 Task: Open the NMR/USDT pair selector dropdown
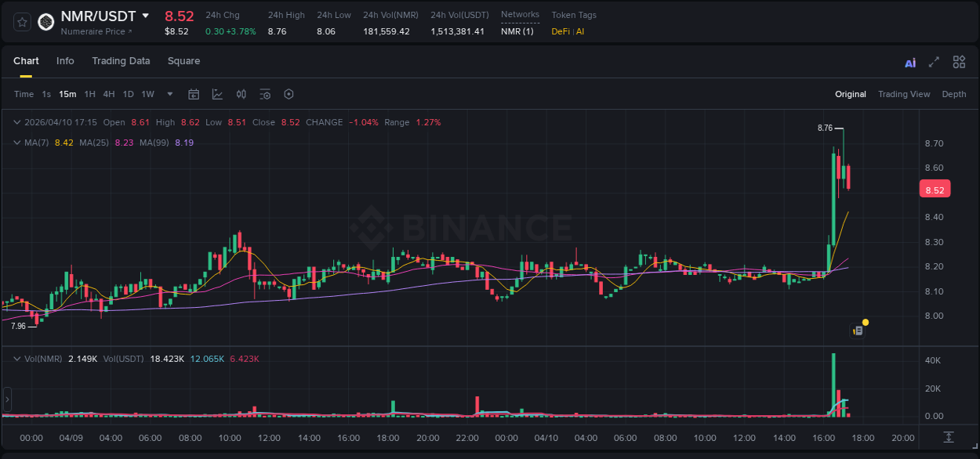pos(146,16)
